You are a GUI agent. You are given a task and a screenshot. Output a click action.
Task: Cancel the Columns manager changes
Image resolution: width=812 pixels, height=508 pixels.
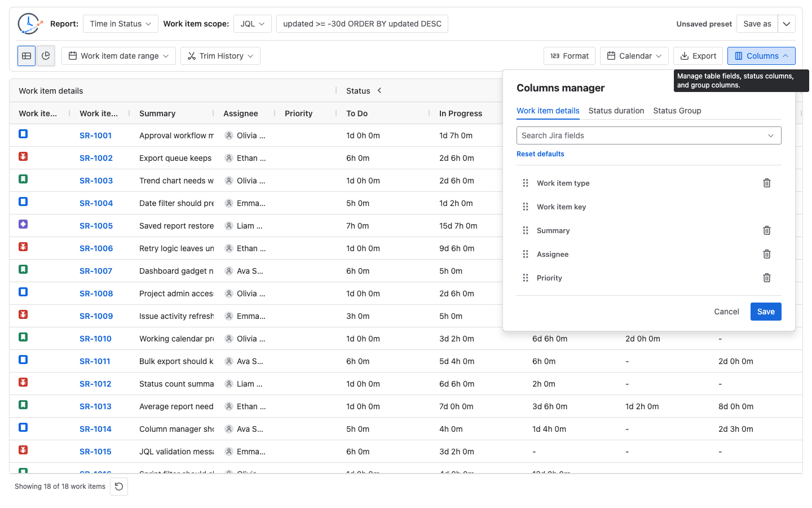coord(726,312)
